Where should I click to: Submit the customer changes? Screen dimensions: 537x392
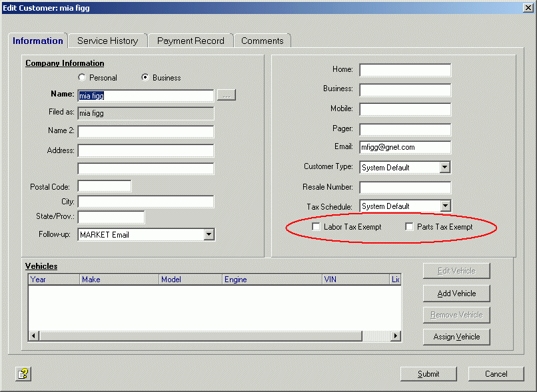(428, 374)
